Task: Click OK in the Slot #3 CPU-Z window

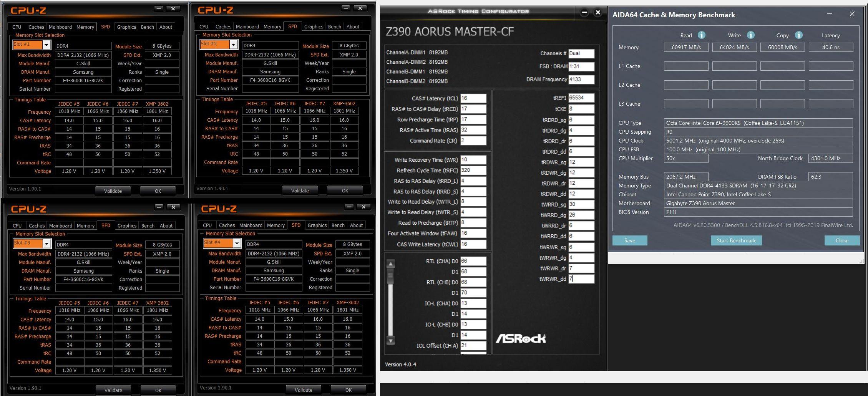Action: click(158, 390)
